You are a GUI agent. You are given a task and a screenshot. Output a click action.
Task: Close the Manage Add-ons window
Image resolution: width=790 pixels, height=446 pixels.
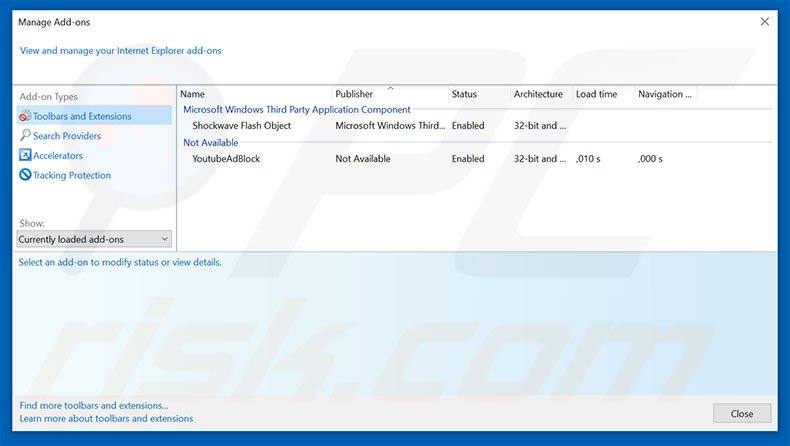pyautogui.click(x=765, y=21)
